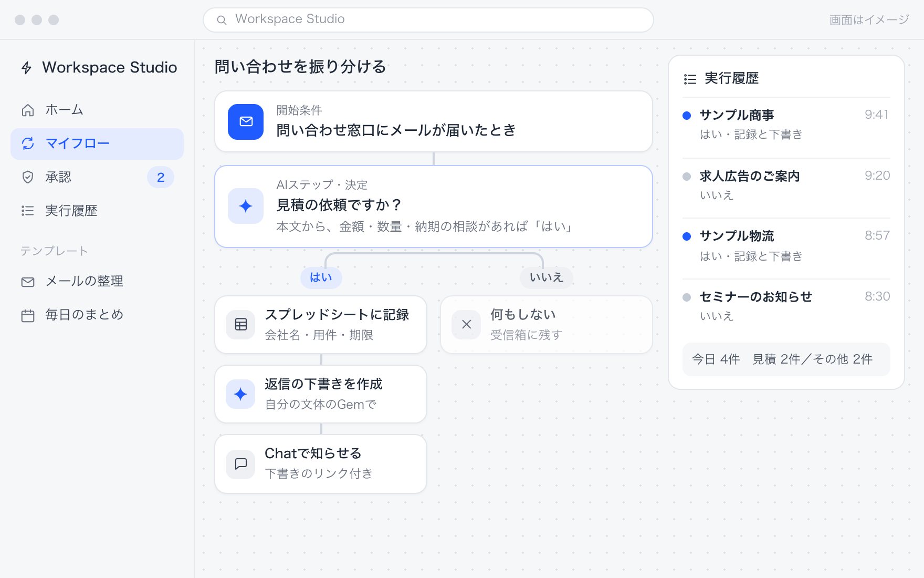The width and height of the screenshot is (924, 578).
Task: Click the calendar icon beside 毎日のまとめ
Action: coord(28,315)
